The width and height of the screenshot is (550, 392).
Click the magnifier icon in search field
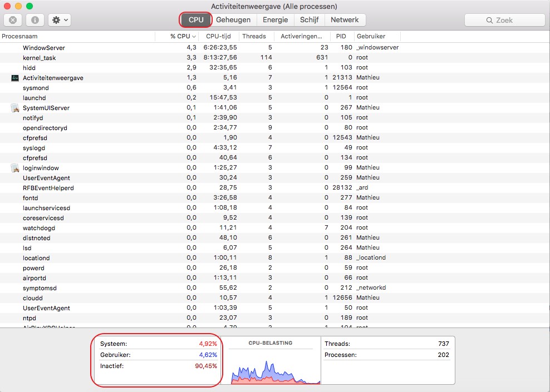pos(489,20)
